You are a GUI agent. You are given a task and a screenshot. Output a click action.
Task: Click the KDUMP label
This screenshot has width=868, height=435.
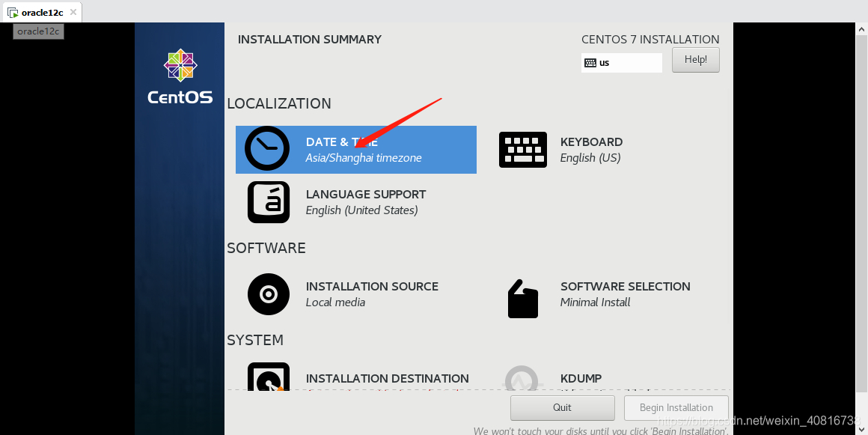tap(581, 379)
